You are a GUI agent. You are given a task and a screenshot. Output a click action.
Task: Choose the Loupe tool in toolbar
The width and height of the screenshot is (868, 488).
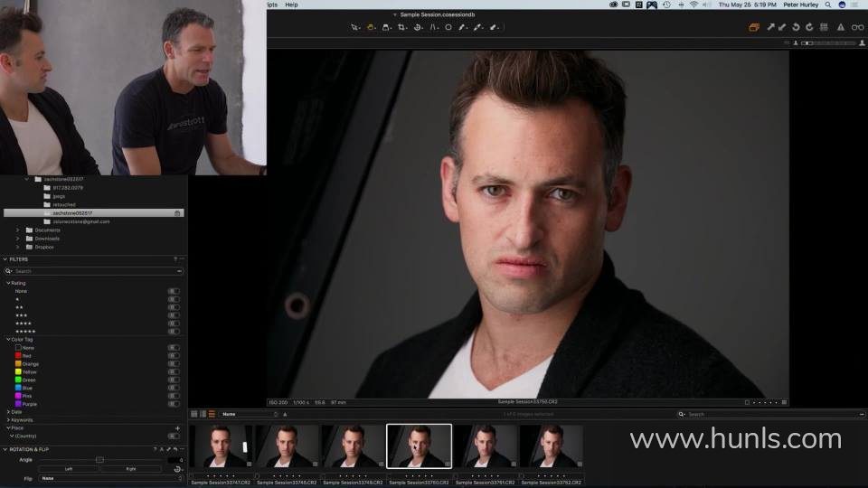pyautogui.click(x=386, y=27)
